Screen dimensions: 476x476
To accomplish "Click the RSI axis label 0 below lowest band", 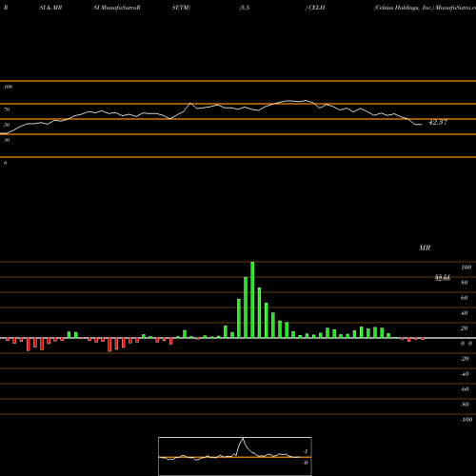I will pos(5,163).
